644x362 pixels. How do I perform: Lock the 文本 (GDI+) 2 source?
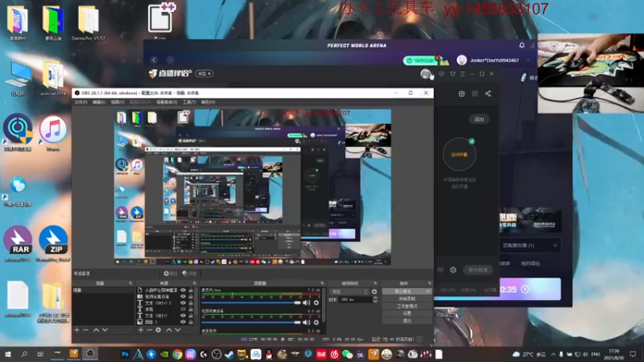(191, 303)
